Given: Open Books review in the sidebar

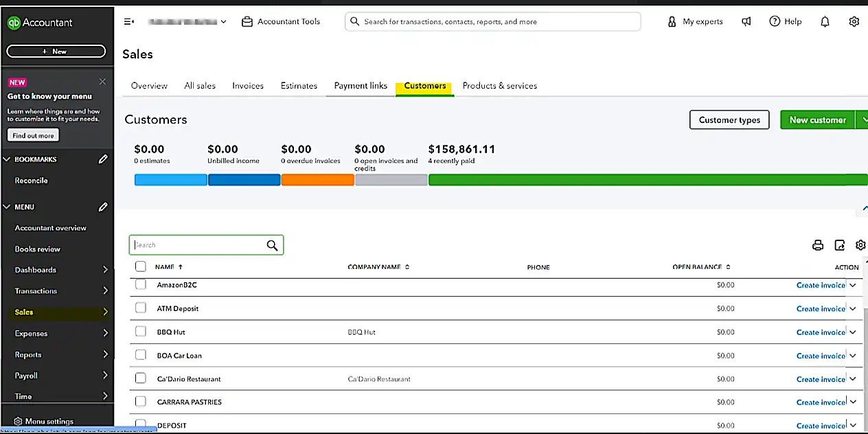Looking at the screenshot, I should pyautogui.click(x=38, y=249).
